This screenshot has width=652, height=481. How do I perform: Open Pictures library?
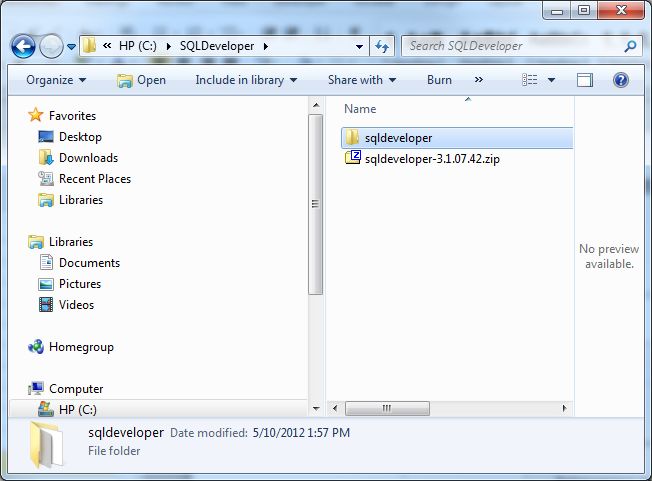(80, 284)
